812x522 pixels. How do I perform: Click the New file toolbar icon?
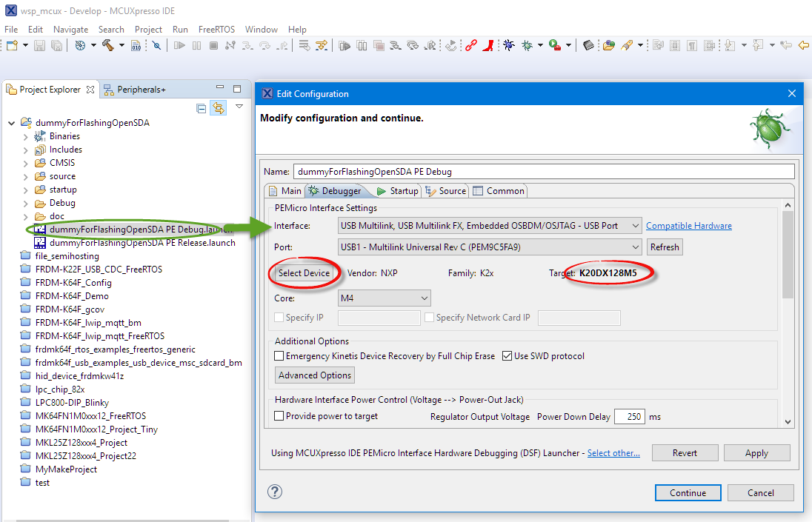12,45
